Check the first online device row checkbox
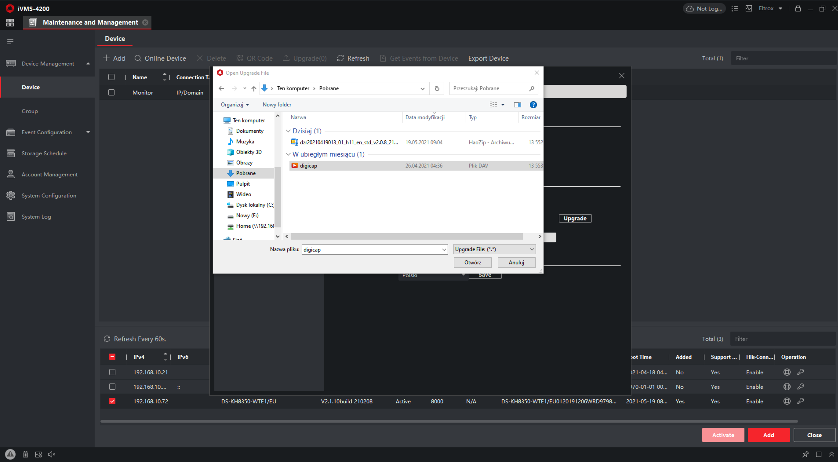Screen dimensions: 838x462 coord(112,372)
